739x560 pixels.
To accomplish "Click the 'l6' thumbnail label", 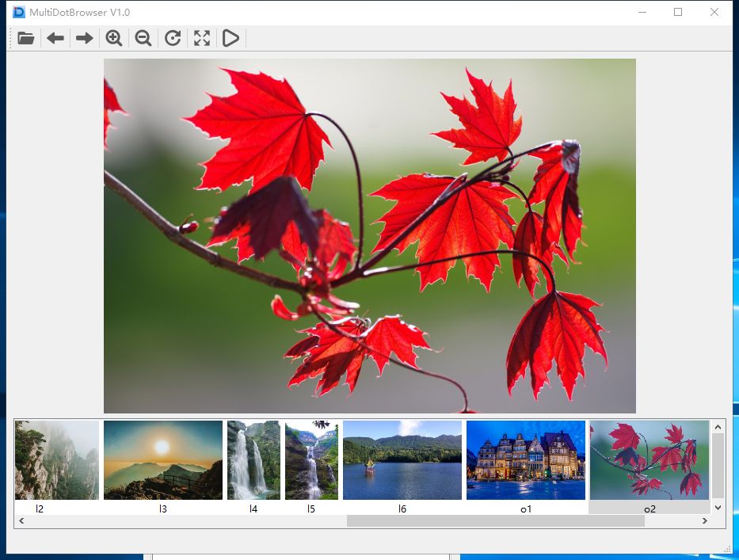I will tap(402, 509).
